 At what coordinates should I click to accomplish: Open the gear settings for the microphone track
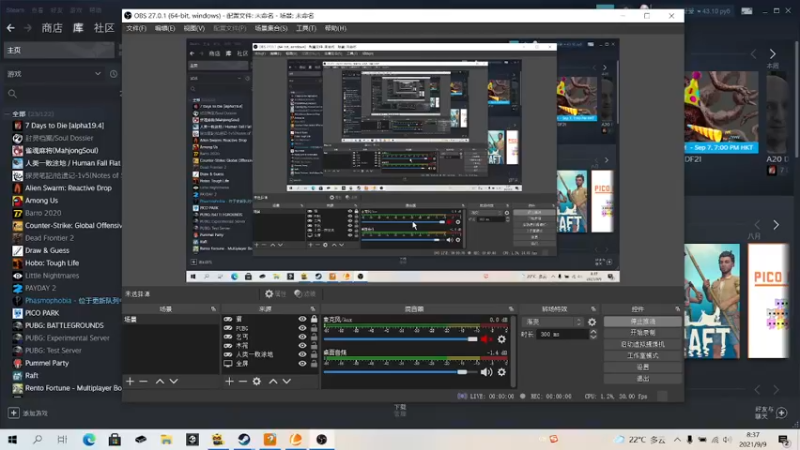click(x=502, y=339)
